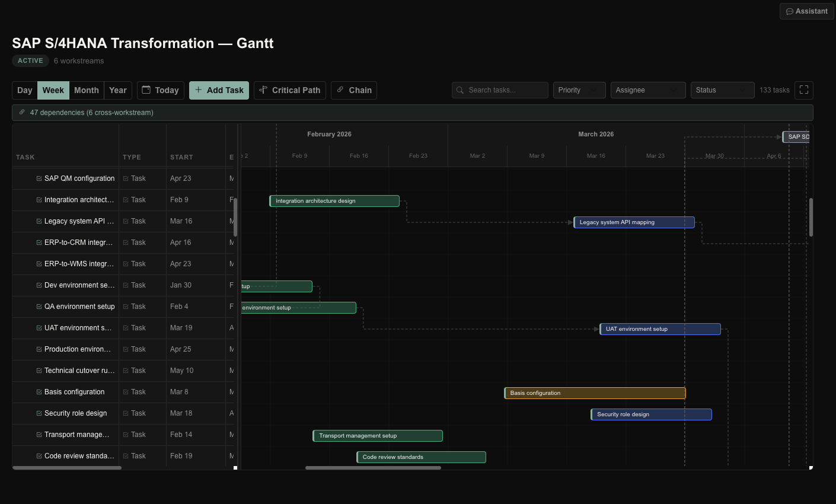The width and height of the screenshot is (836, 504).
Task: Check the Integration architecture task row icon
Action: click(x=39, y=200)
